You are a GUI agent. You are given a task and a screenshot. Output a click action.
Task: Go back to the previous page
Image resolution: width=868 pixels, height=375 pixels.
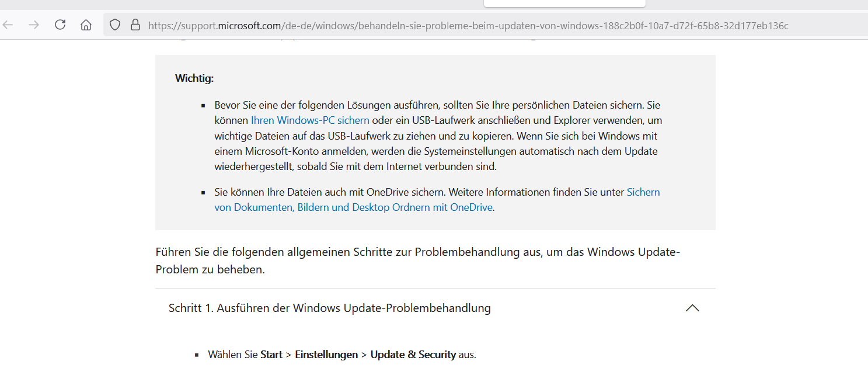[8, 25]
